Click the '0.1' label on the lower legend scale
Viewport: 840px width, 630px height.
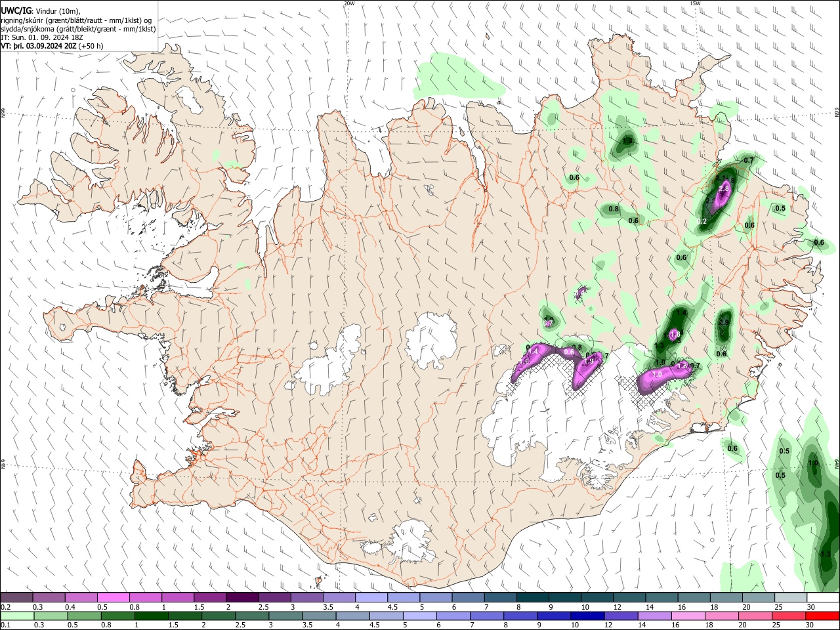coord(6,625)
